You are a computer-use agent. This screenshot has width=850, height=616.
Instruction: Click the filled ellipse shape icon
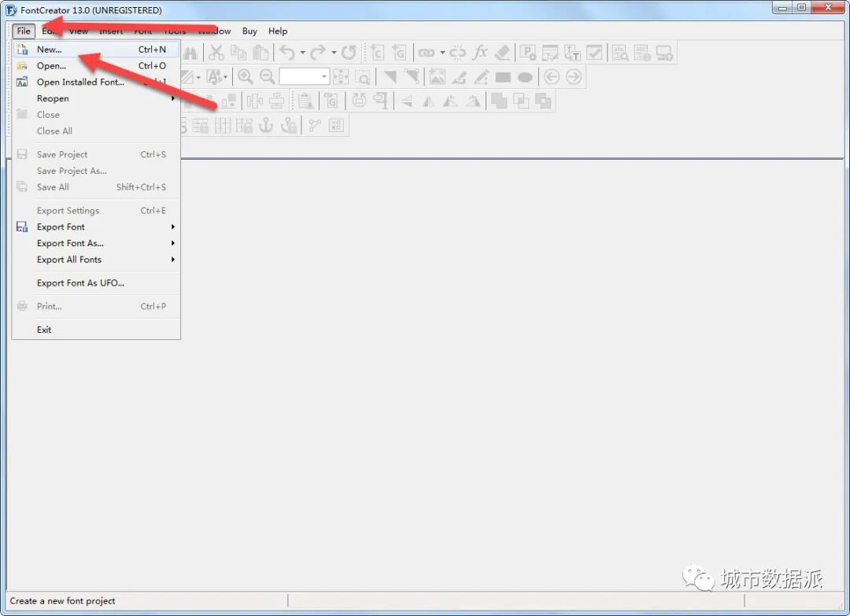(525, 77)
